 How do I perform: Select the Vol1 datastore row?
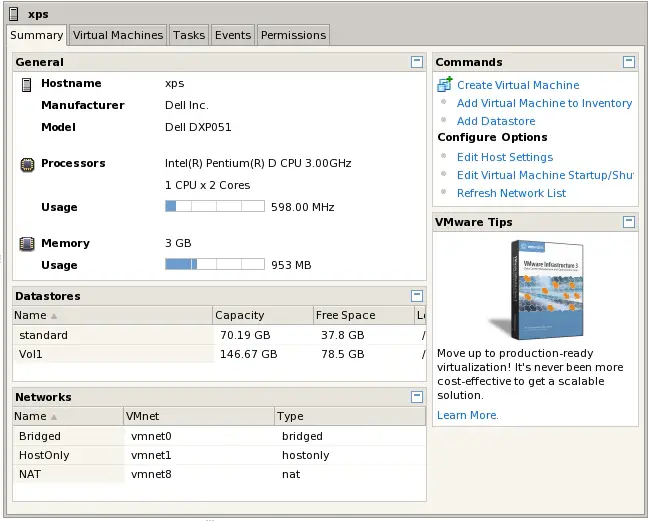click(x=219, y=354)
